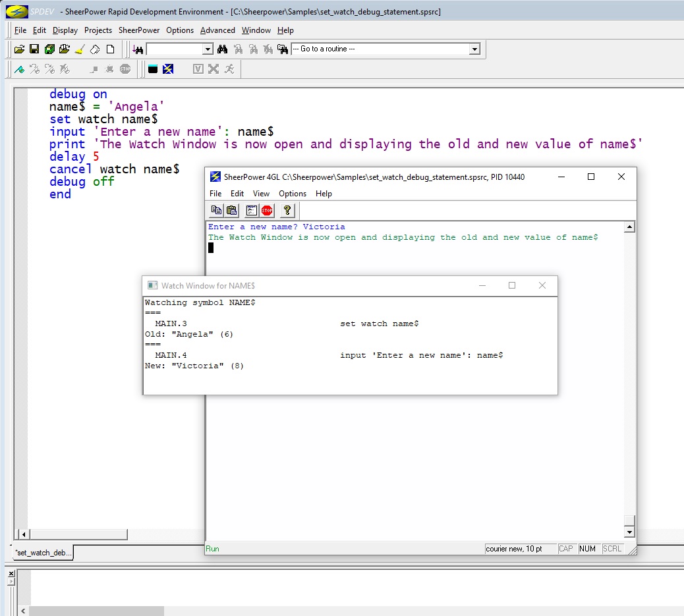Click the NUM indicator in status bar
684x616 pixels.
[x=587, y=549]
